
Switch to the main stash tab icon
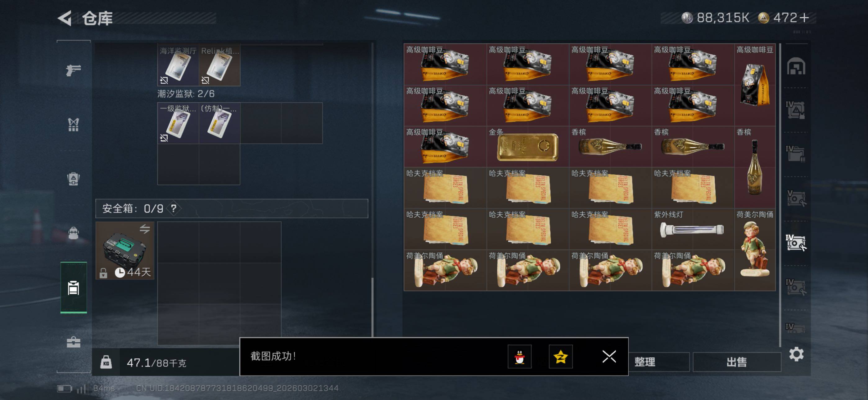(x=796, y=66)
